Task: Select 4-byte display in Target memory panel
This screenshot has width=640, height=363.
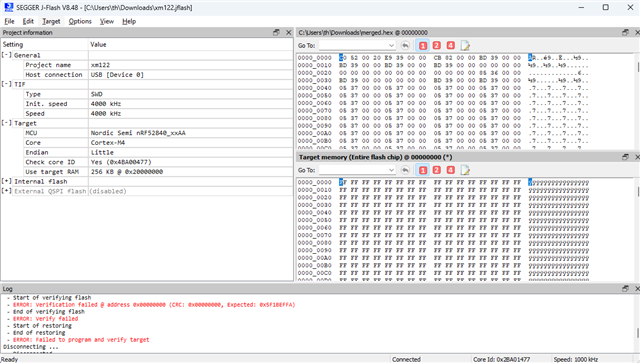Action: (451, 170)
